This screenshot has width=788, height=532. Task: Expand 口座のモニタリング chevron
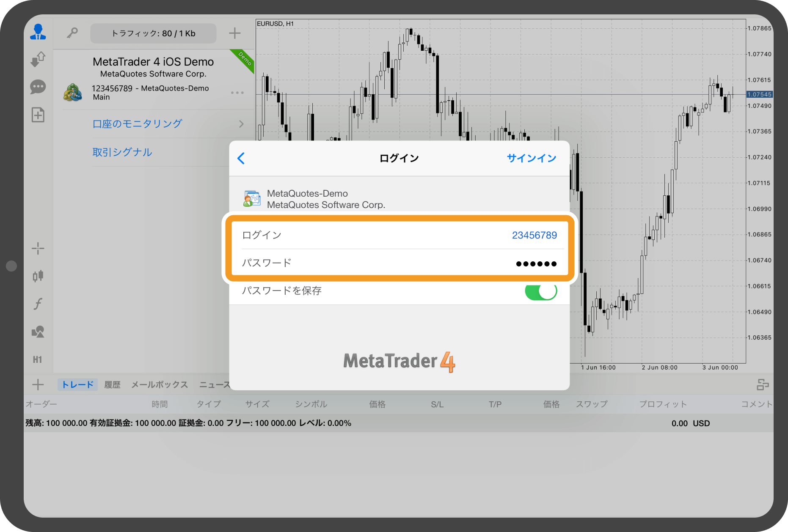[241, 124]
